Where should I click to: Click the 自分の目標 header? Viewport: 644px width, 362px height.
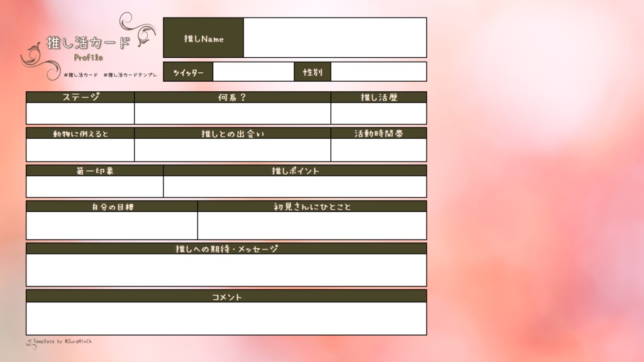click(113, 207)
